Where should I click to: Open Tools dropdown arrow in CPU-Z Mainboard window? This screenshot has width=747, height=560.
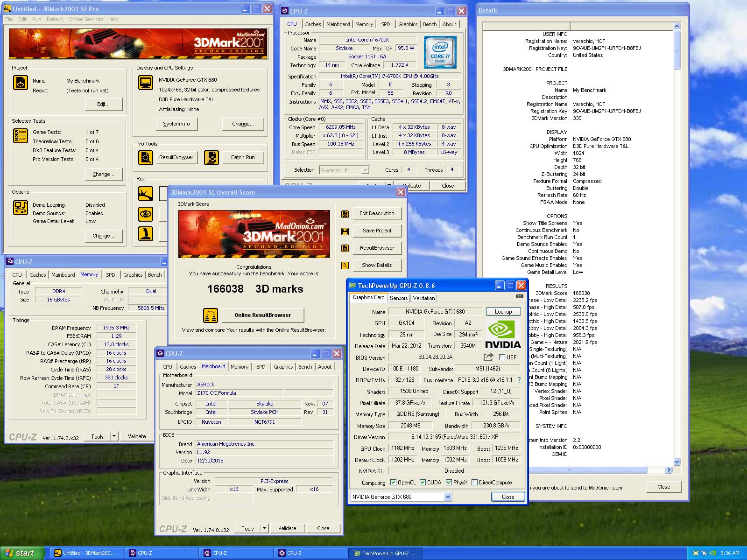pyautogui.click(x=264, y=528)
